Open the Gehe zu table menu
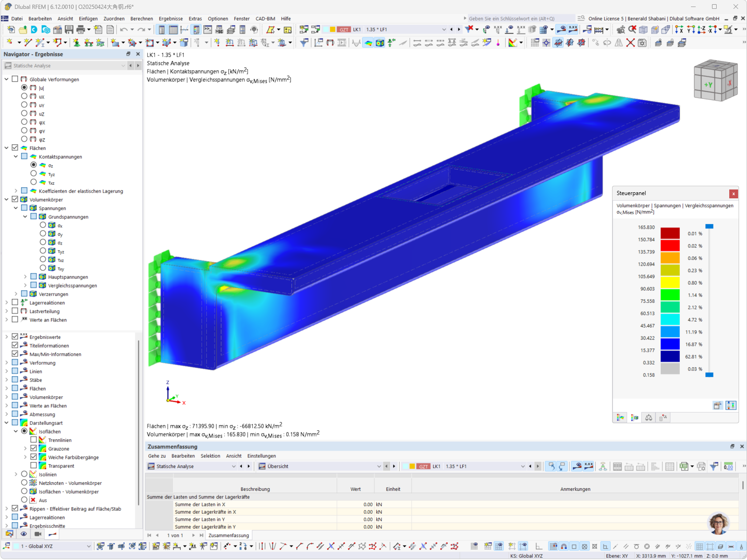Screen dimensions: 747x560 (157, 456)
